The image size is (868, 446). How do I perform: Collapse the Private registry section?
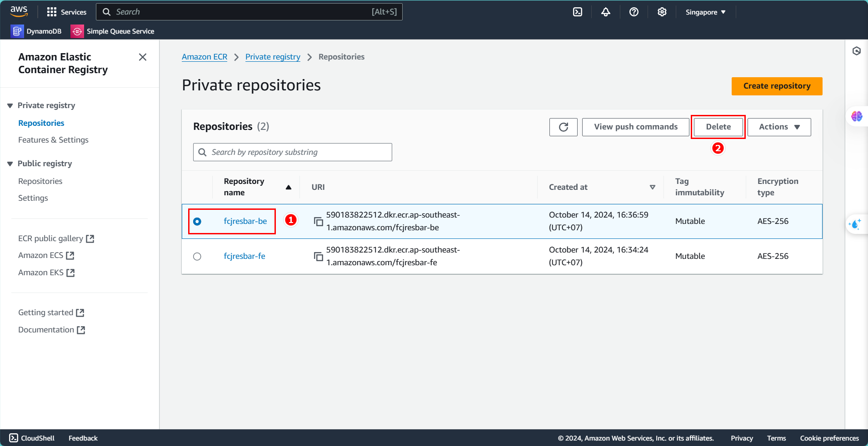(10, 105)
